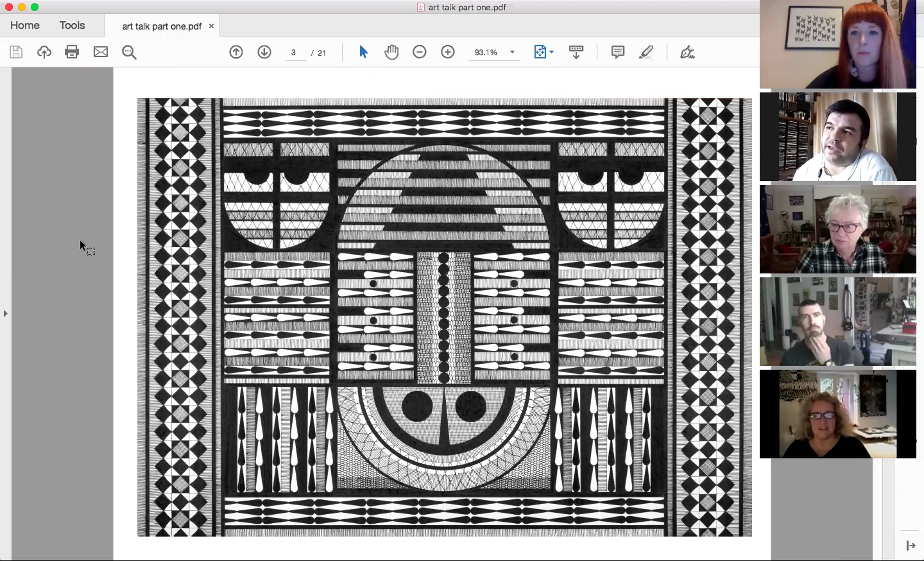Click the fit page icon

pyautogui.click(x=540, y=52)
